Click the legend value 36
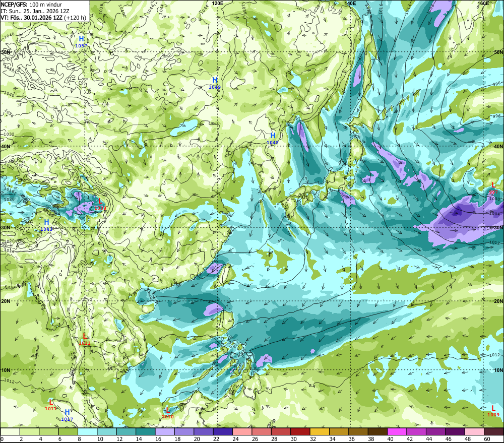The image size is (504, 443). (351, 439)
